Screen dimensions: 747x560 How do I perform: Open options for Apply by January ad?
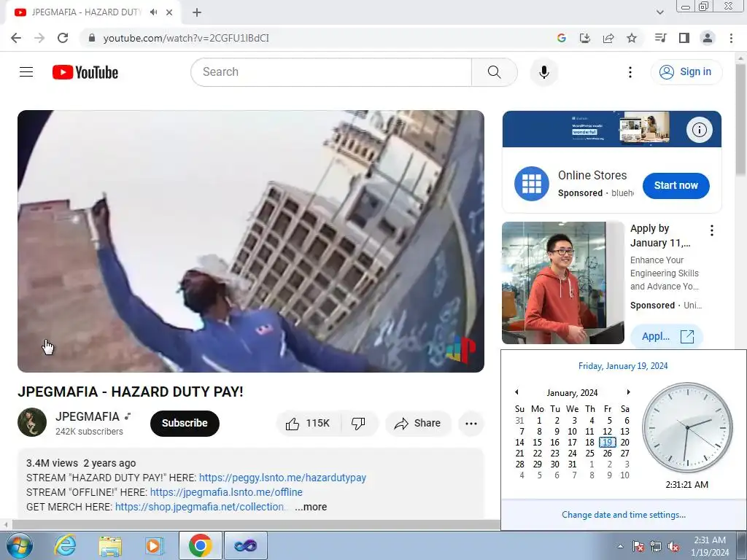[x=712, y=230]
